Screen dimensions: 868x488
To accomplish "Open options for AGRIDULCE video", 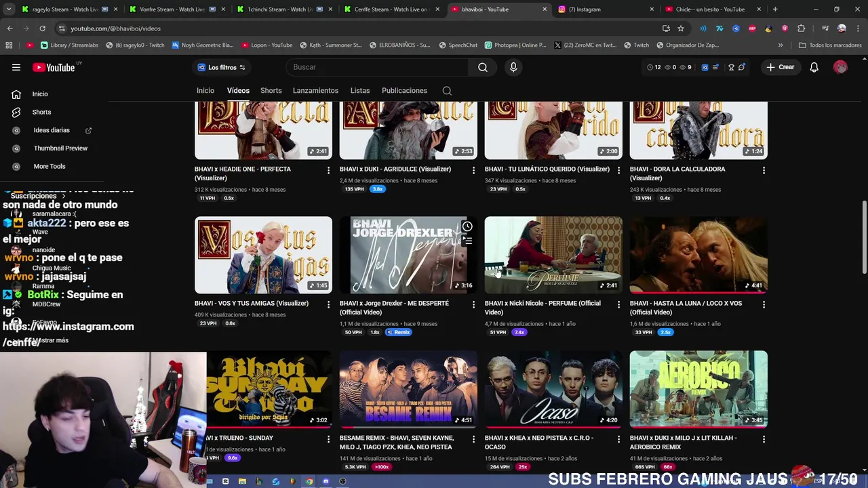I will point(473,170).
